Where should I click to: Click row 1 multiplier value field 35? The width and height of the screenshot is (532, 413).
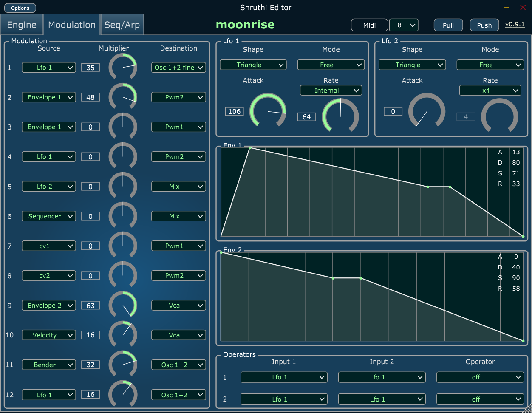click(x=91, y=68)
